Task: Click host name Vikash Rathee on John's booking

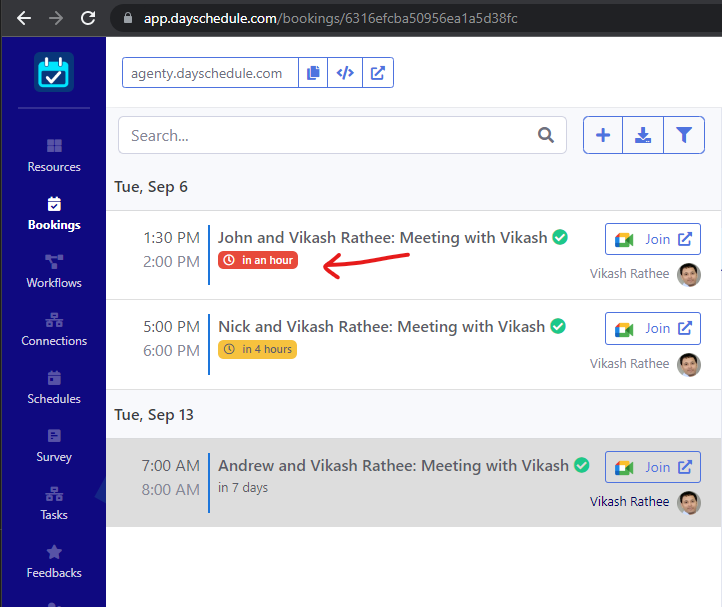Action: 629,274
